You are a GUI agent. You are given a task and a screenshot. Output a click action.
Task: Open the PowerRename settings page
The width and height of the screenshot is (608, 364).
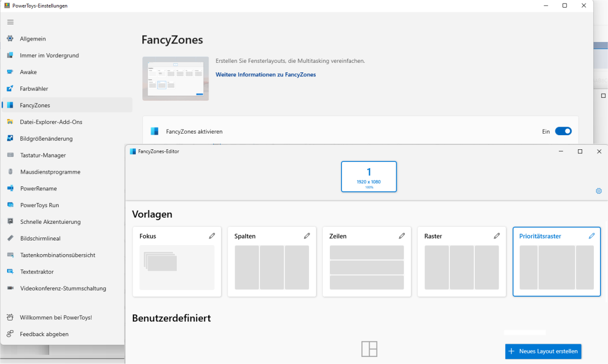tap(64, 188)
